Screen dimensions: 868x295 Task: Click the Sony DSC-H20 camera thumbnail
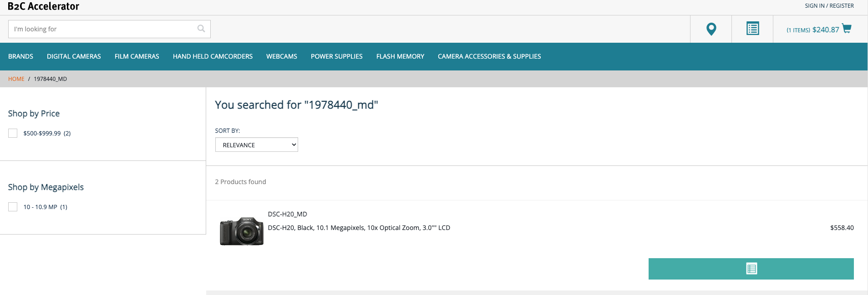tap(242, 231)
